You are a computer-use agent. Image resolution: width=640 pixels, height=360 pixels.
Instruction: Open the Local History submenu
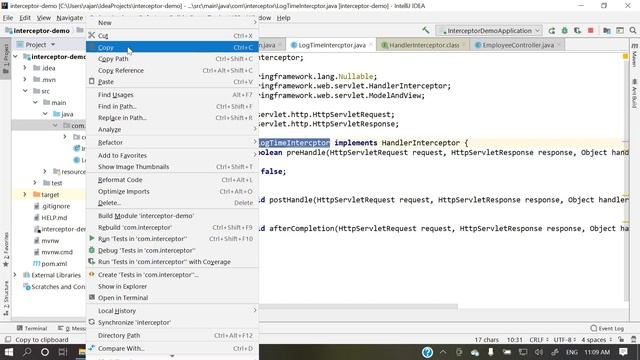click(172, 311)
